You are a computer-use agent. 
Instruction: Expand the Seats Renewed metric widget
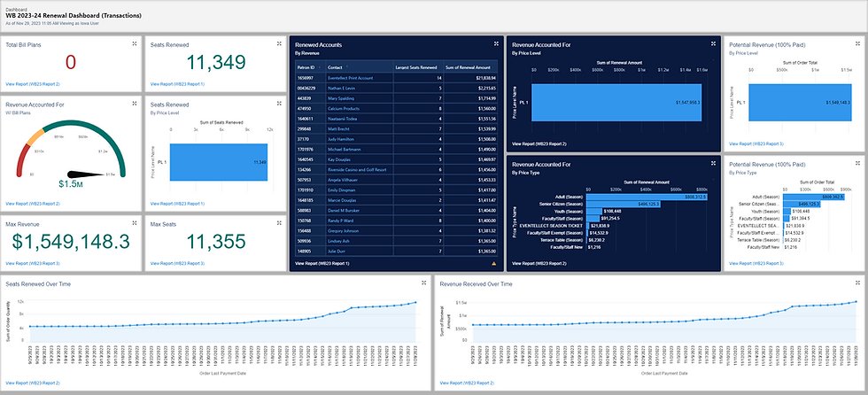click(x=279, y=43)
